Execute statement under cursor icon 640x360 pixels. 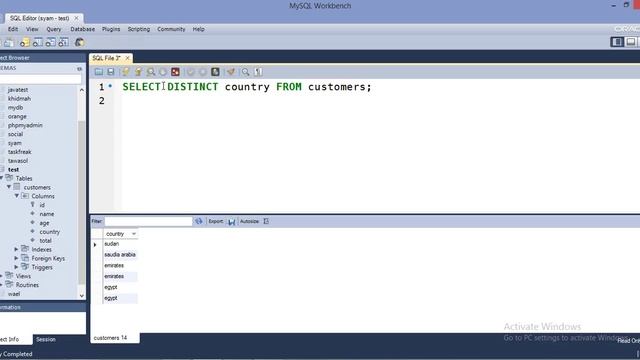click(138, 72)
